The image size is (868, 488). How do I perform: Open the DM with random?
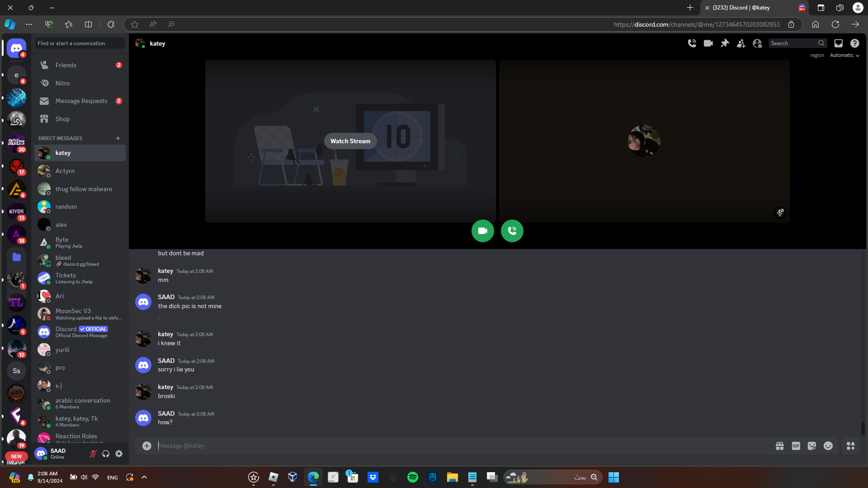pos(80,206)
